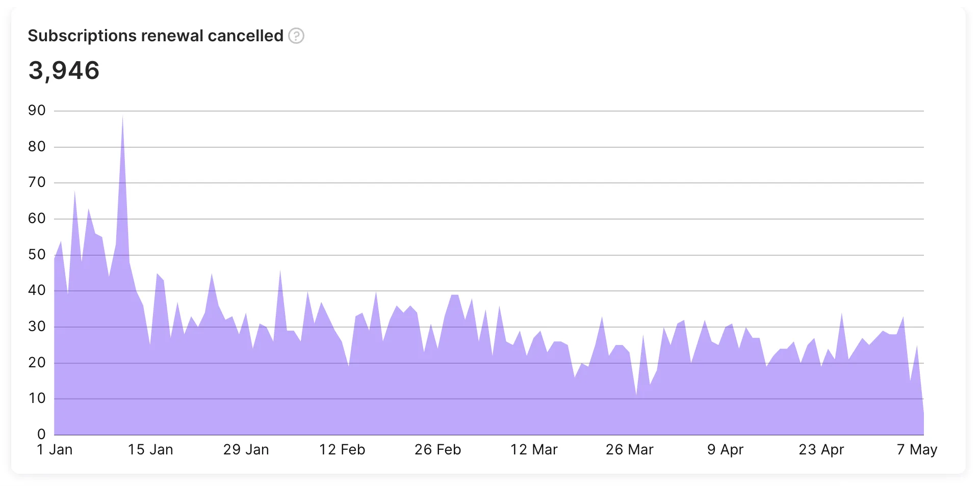
Task: Select the '15 Jan' x-axis label
Action: point(150,450)
